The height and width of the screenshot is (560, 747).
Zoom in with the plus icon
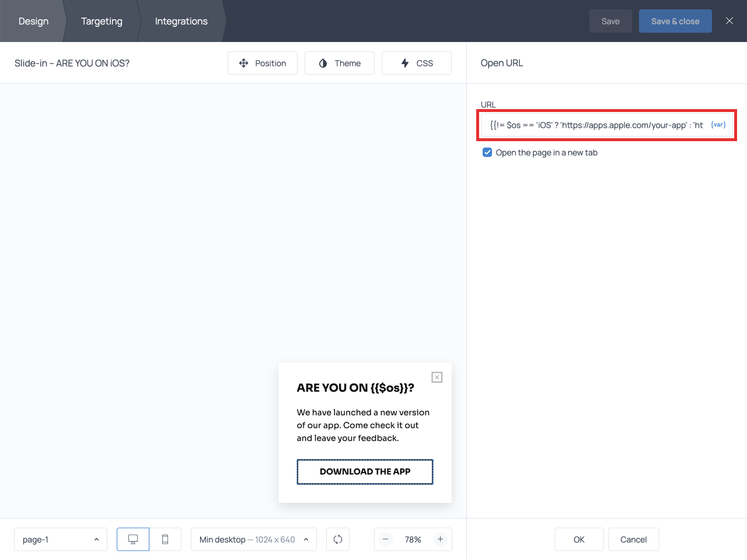pos(441,540)
